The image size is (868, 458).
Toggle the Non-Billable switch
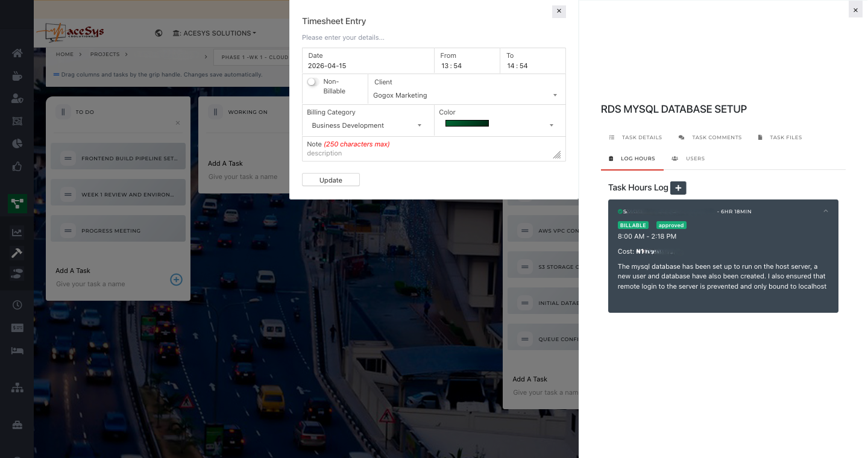(x=312, y=82)
